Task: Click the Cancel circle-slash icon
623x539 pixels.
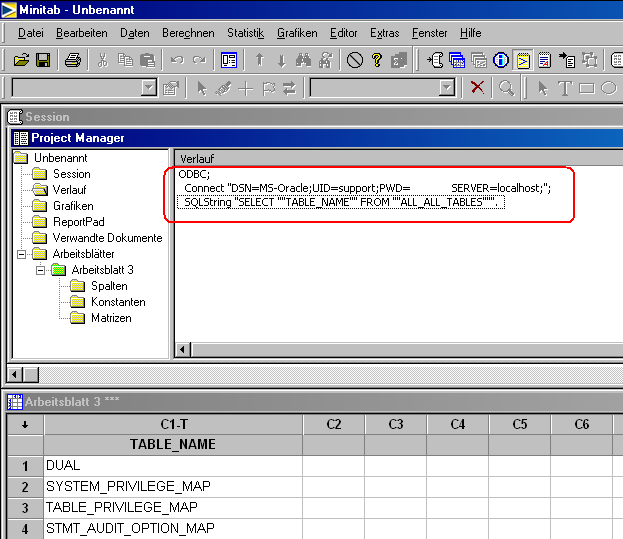Action: click(355, 60)
